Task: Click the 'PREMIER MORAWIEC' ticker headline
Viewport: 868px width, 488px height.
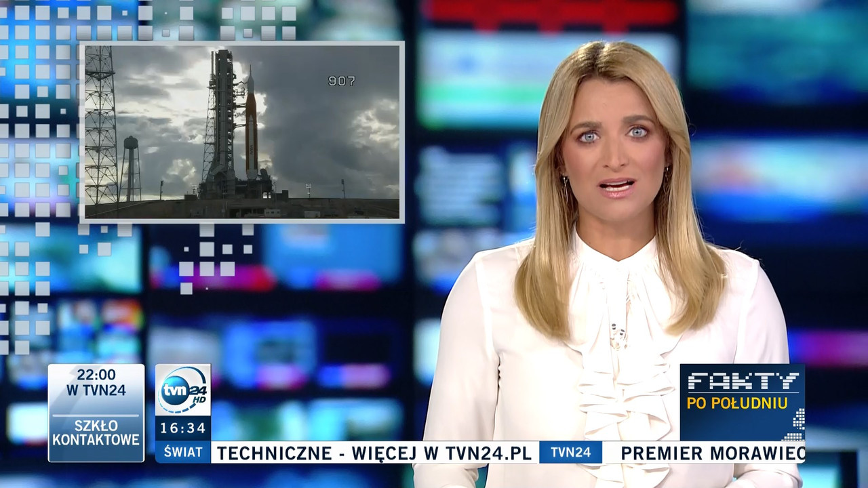Action: coord(713,453)
